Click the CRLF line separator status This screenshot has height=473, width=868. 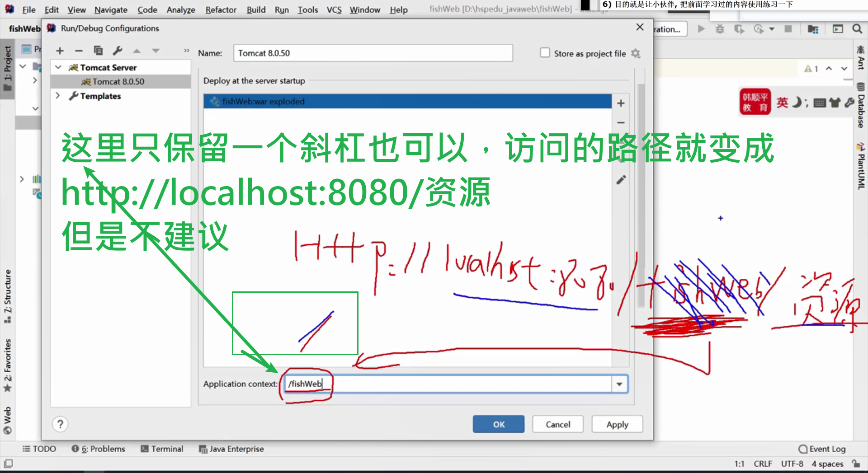click(763, 464)
